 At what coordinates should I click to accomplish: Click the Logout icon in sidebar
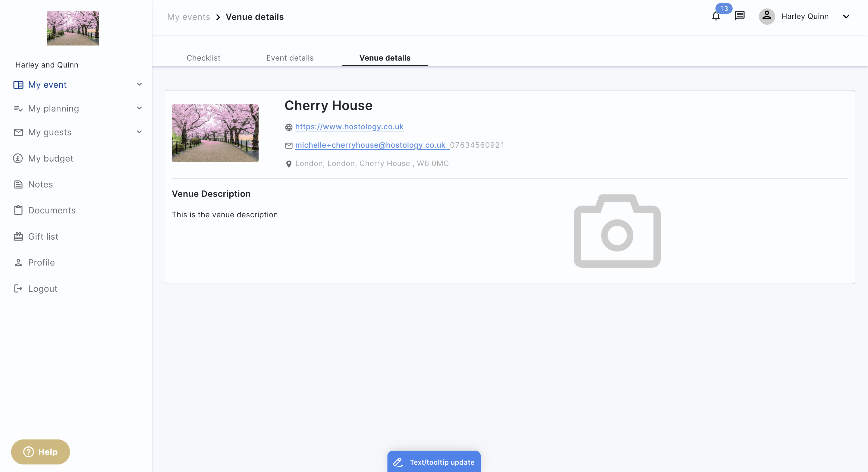[x=18, y=288]
